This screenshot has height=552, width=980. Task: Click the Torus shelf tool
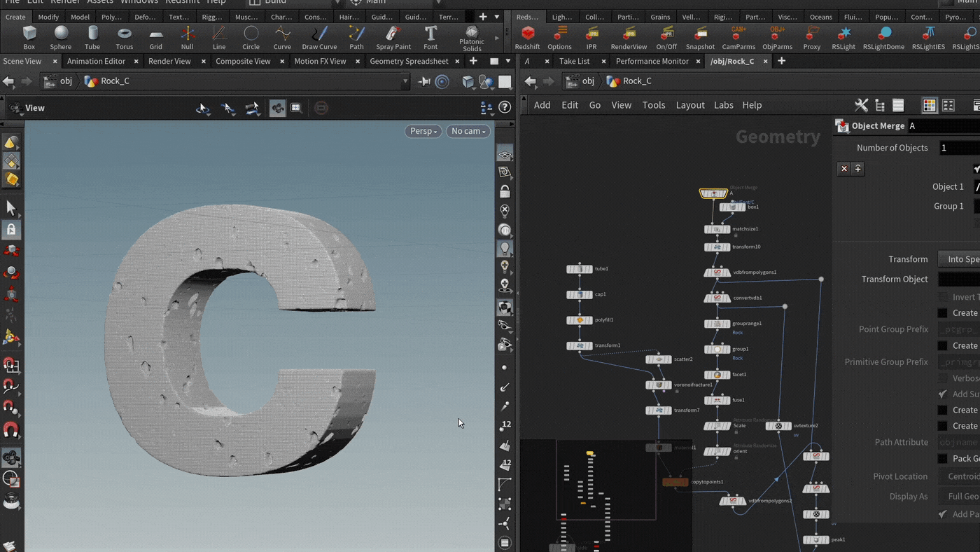point(125,37)
